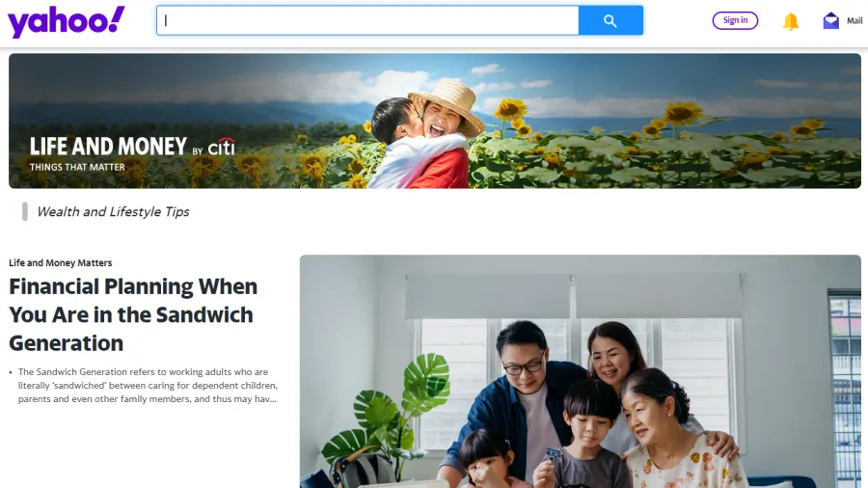Viewport: 868px width, 488px height.
Task: Open the notifications bell
Action: pos(791,21)
